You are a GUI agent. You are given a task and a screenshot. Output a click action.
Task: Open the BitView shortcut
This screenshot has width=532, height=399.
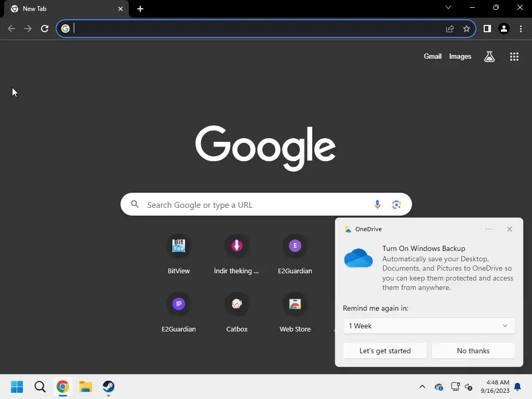(x=179, y=254)
